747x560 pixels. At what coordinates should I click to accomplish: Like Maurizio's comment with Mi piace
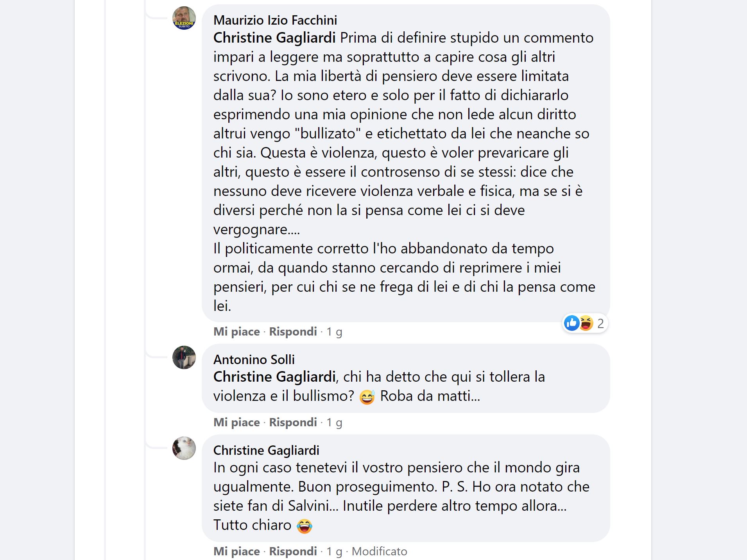[236, 332]
